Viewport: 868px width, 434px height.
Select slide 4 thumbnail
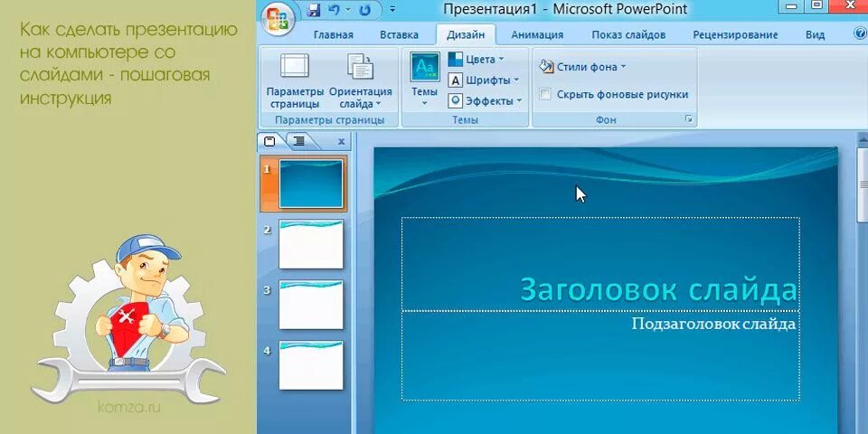311,364
